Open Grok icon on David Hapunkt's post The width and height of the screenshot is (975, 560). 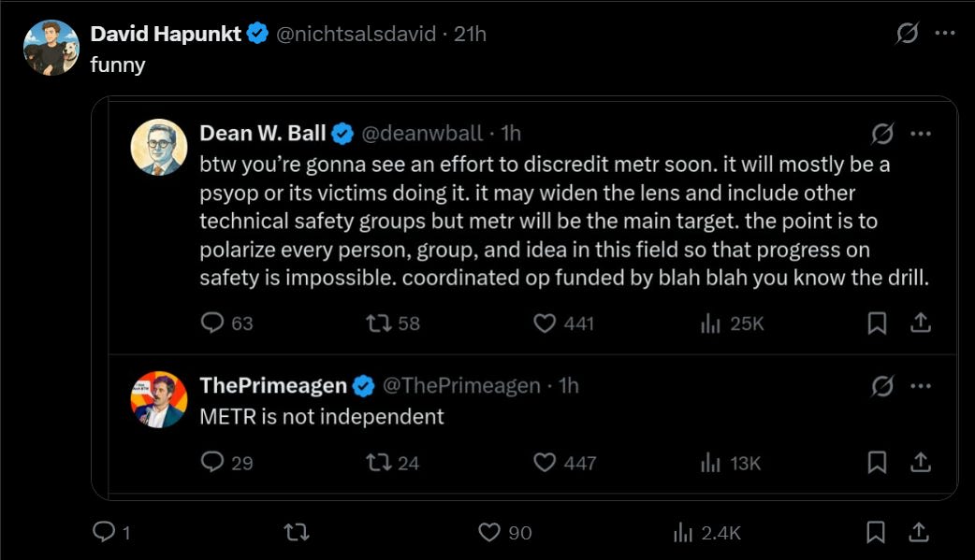point(907,33)
